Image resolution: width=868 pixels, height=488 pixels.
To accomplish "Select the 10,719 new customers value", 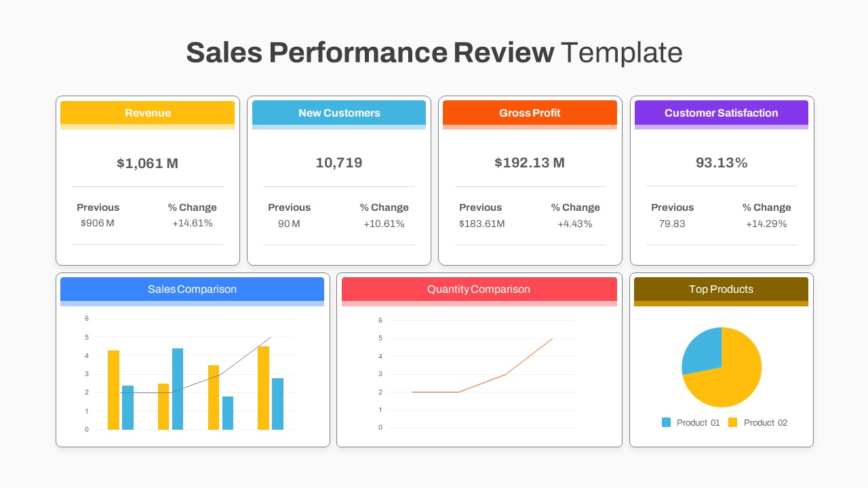I will pyautogui.click(x=339, y=163).
